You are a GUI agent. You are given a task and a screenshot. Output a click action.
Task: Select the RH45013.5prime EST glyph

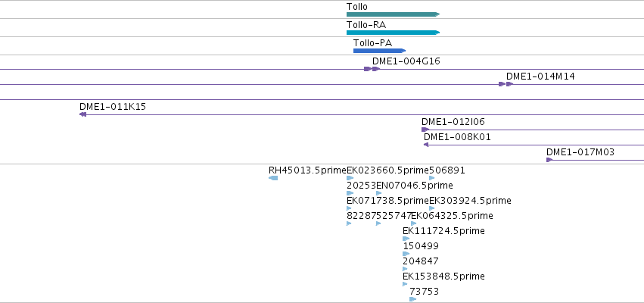pyautogui.click(x=273, y=178)
